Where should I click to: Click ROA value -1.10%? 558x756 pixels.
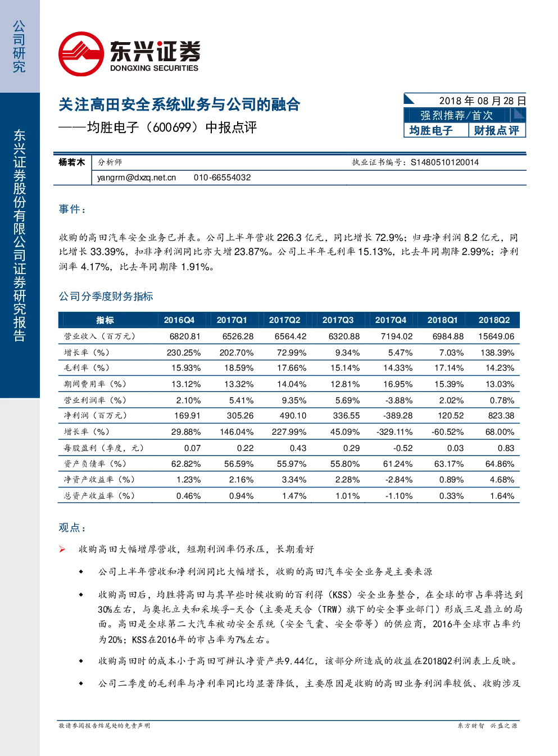tap(399, 496)
